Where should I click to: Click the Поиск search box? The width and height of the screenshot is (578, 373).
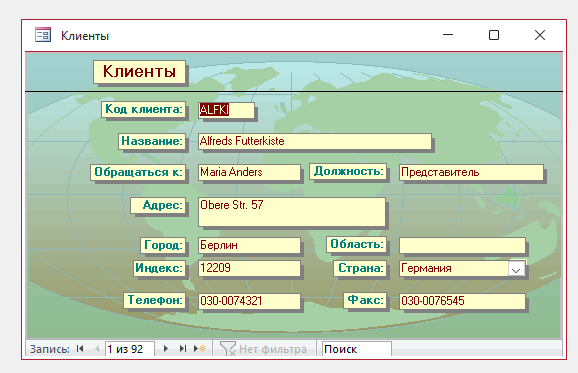356,349
